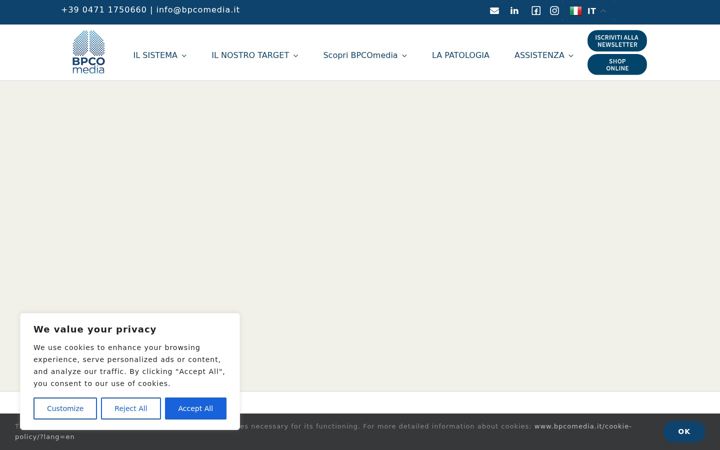Expand the IL SISTEMA menu chevron

(x=184, y=56)
